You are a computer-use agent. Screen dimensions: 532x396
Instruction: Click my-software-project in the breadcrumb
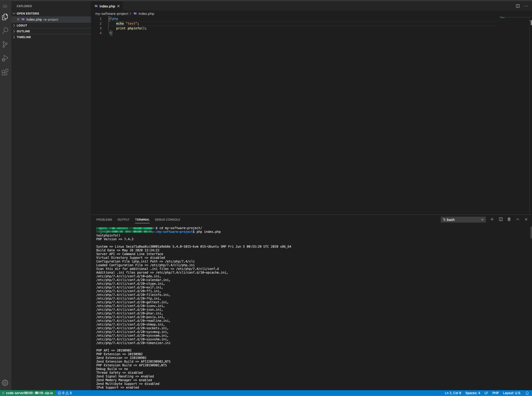tap(112, 14)
